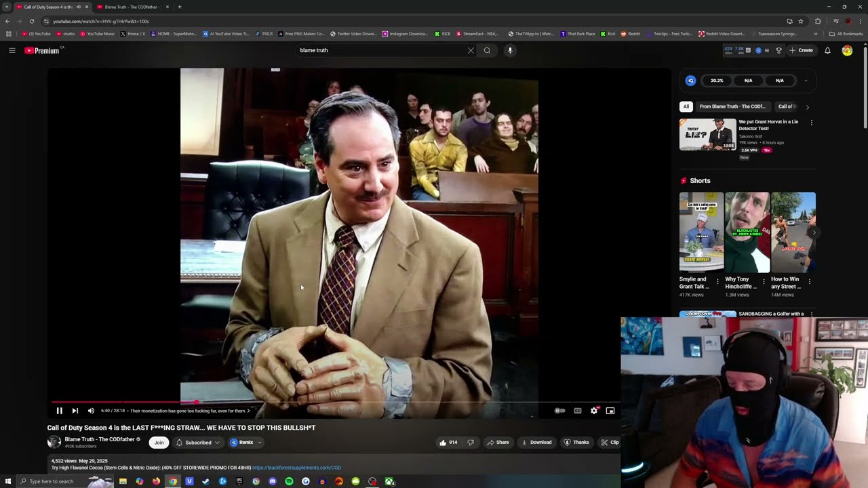Mute the video volume
Viewport: 868px width, 488px height.
point(91,411)
